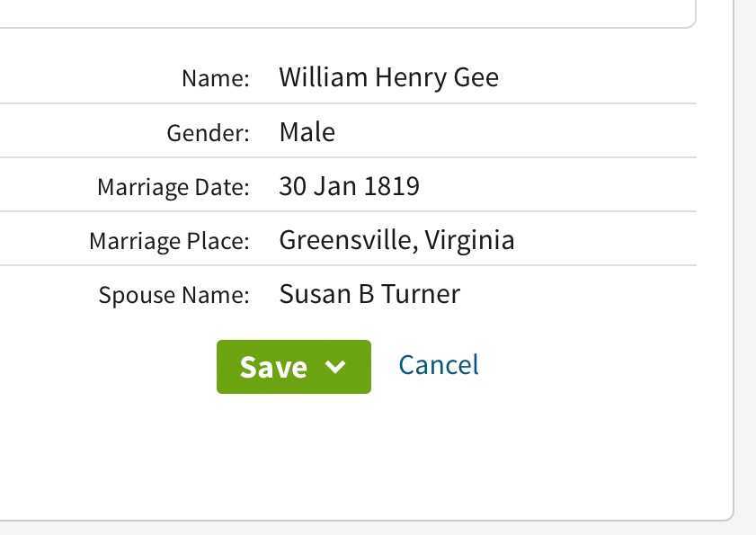Viewport: 756px width, 535px height.
Task: Click the Spouse Name label
Action: pos(173,295)
